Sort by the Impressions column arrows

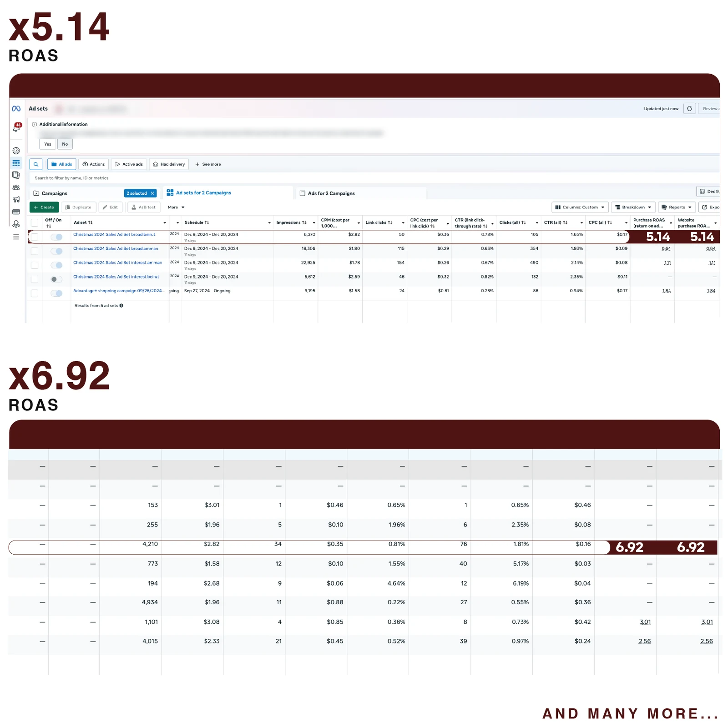click(304, 222)
